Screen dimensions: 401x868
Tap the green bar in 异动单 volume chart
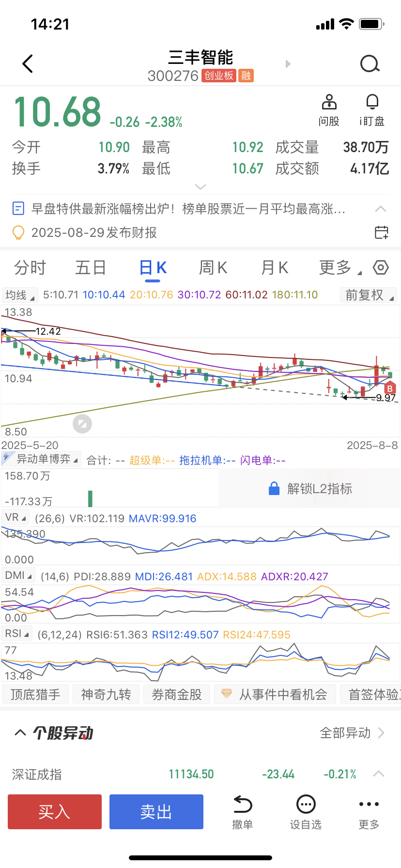click(90, 498)
